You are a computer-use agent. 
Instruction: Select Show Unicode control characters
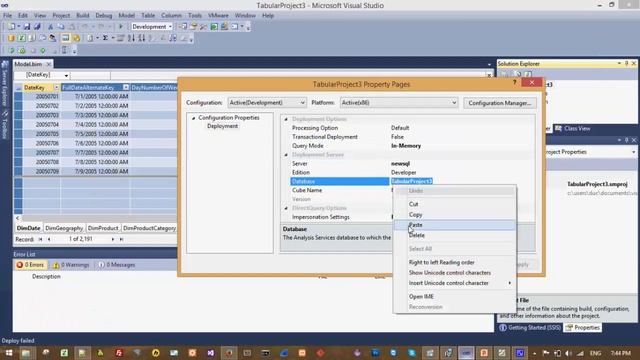454,273
